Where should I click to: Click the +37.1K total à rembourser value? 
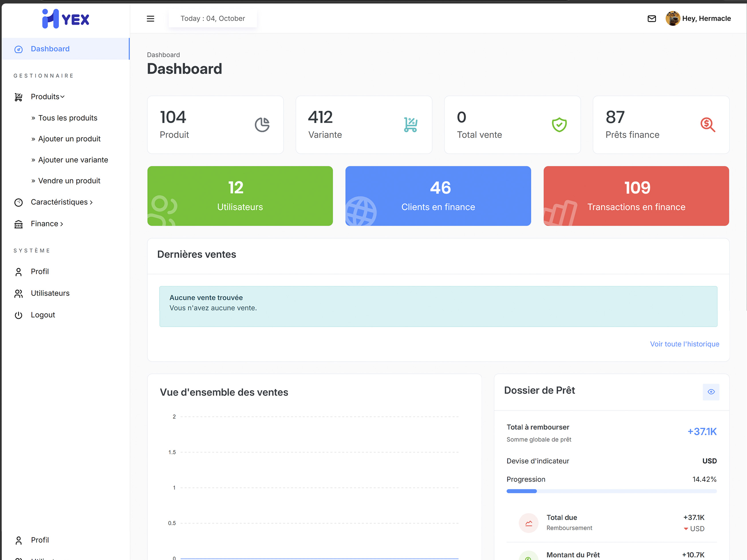click(702, 432)
